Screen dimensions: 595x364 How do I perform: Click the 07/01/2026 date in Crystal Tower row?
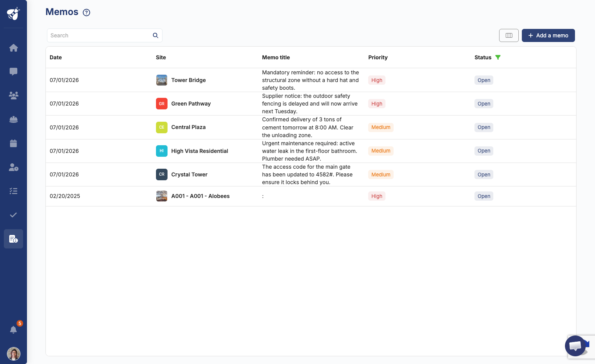tap(64, 174)
